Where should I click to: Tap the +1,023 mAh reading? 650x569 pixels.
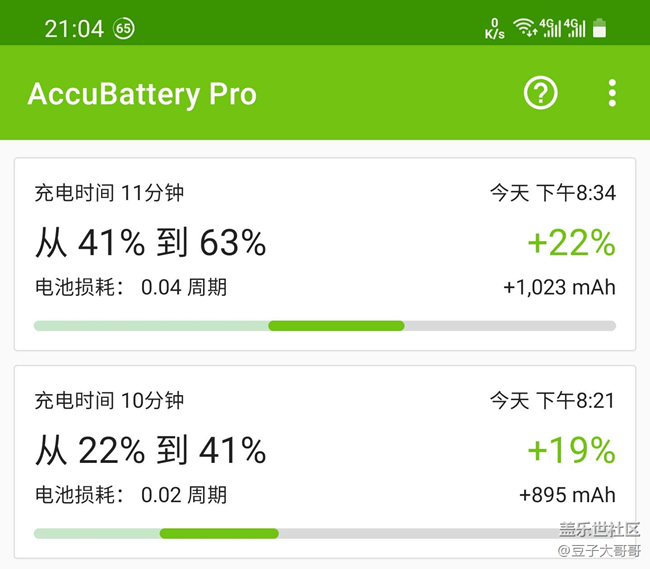(x=559, y=288)
